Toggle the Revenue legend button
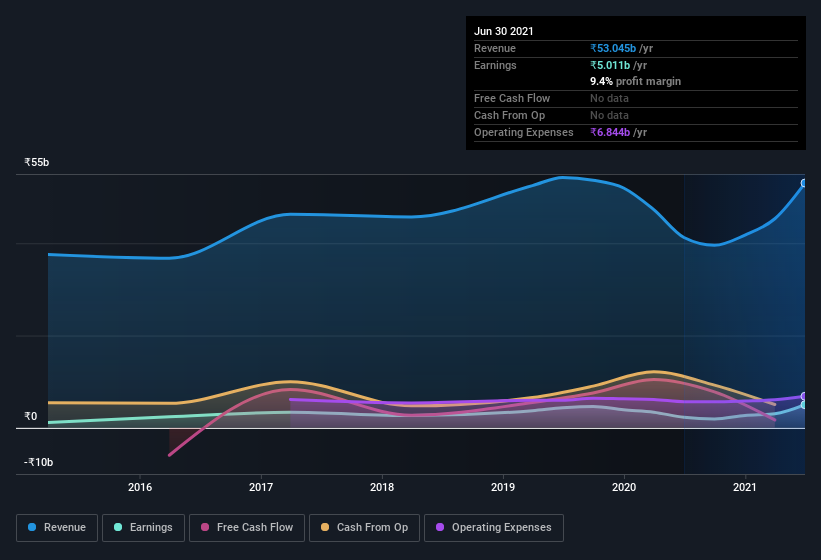This screenshot has height=560, width=821. pyautogui.click(x=57, y=528)
